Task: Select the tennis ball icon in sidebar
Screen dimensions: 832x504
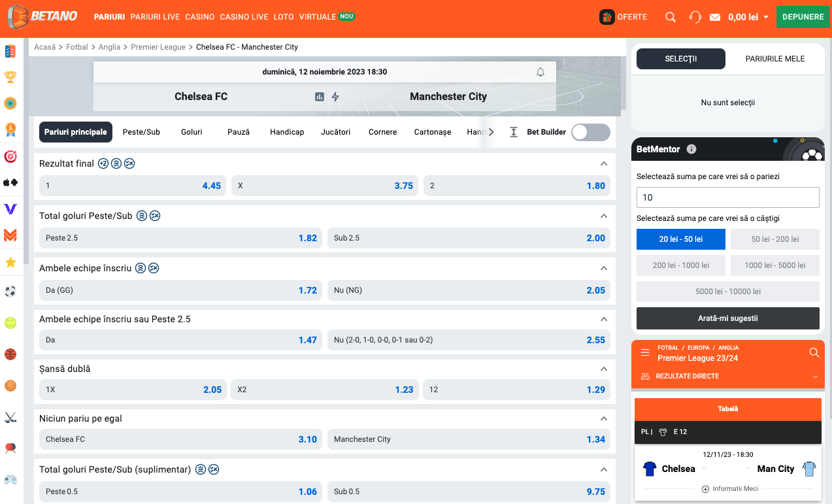Action: (10, 323)
